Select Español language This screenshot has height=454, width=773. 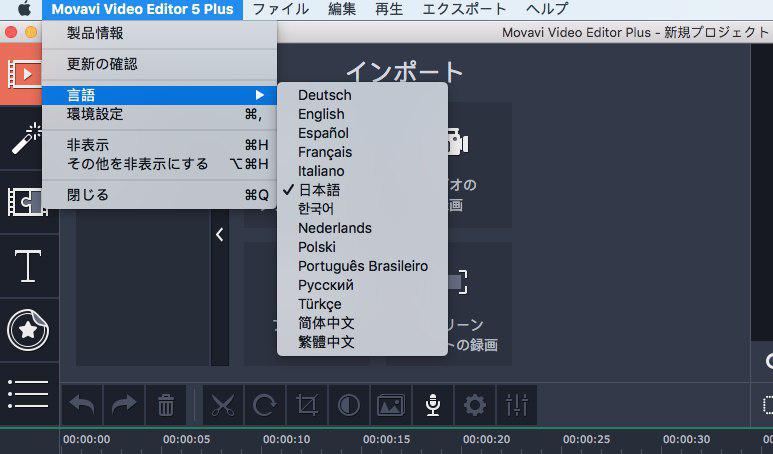click(x=362, y=133)
